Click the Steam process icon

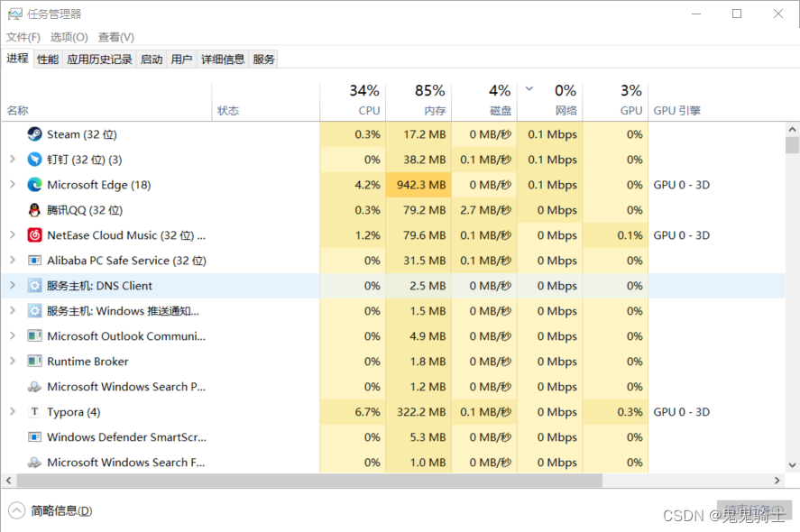pyautogui.click(x=34, y=134)
